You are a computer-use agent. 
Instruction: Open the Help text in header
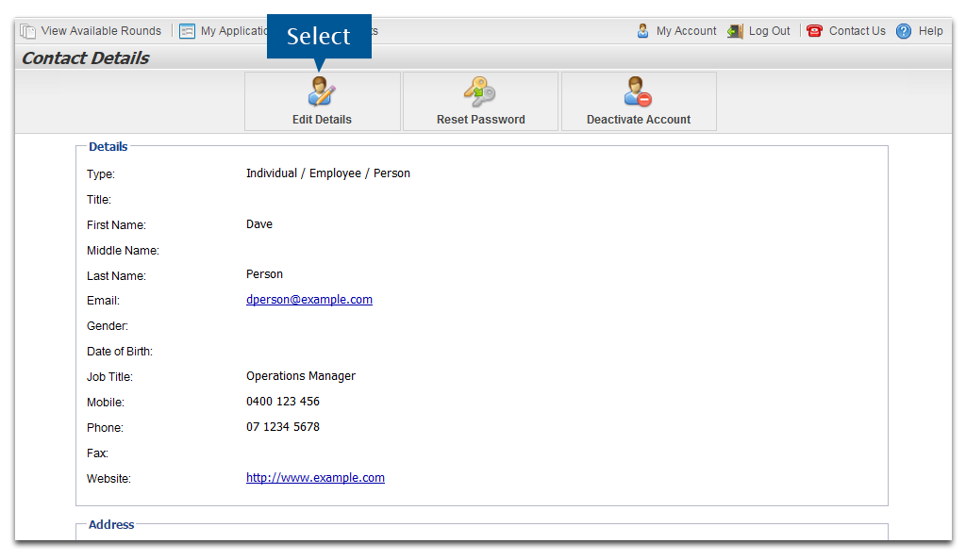931,31
